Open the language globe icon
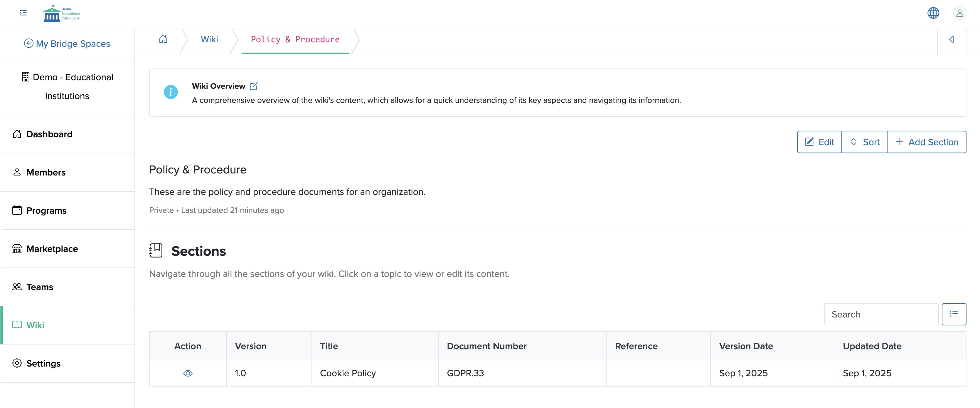Image resolution: width=980 pixels, height=408 pixels. [x=933, y=13]
